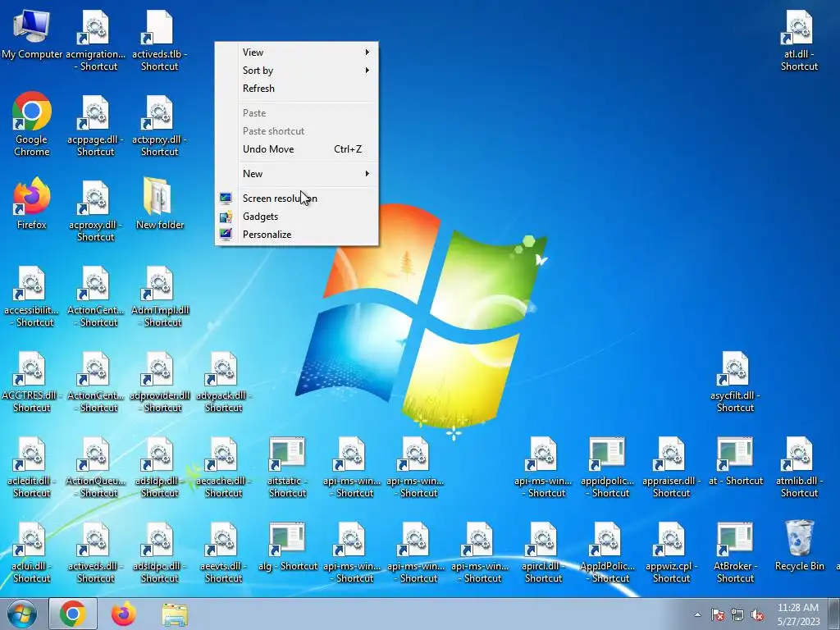Screen dimensions: 840x630
Task: Select the adprovider.dll shortcut icon
Action: tap(160, 382)
